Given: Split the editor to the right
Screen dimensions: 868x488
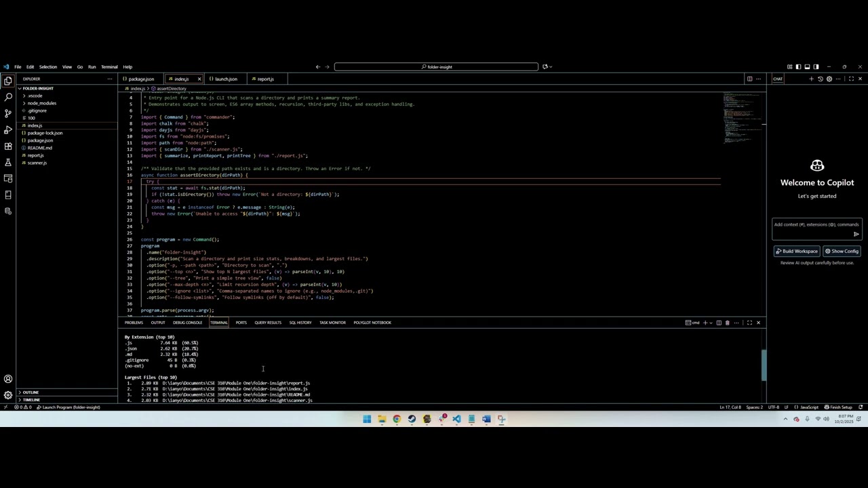Looking at the screenshot, I should point(749,79).
